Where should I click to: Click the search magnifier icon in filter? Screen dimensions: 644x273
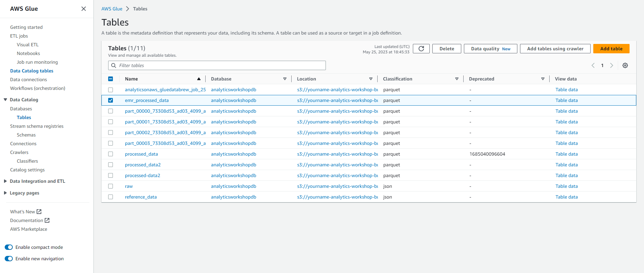(114, 65)
